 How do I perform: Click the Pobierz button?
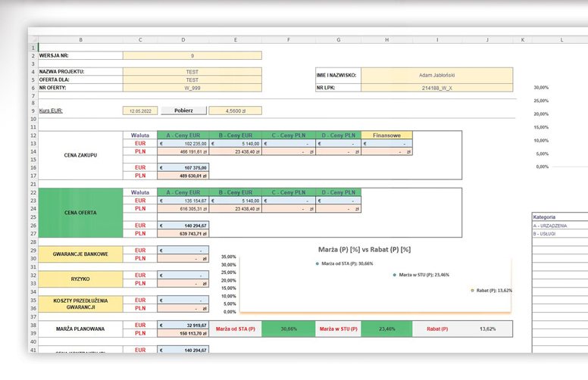pos(183,111)
